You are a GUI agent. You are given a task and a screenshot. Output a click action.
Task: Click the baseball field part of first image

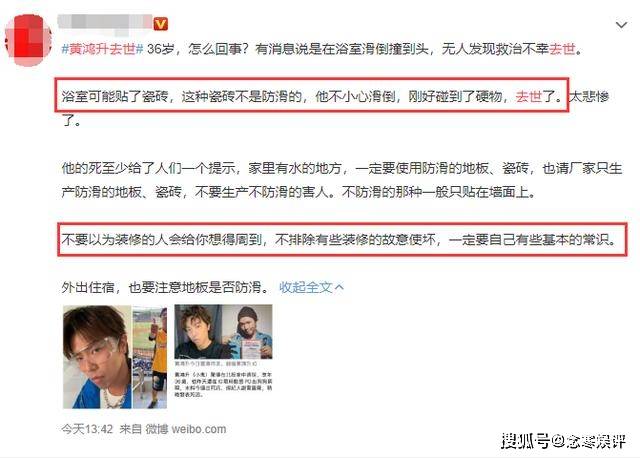(x=149, y=357)
